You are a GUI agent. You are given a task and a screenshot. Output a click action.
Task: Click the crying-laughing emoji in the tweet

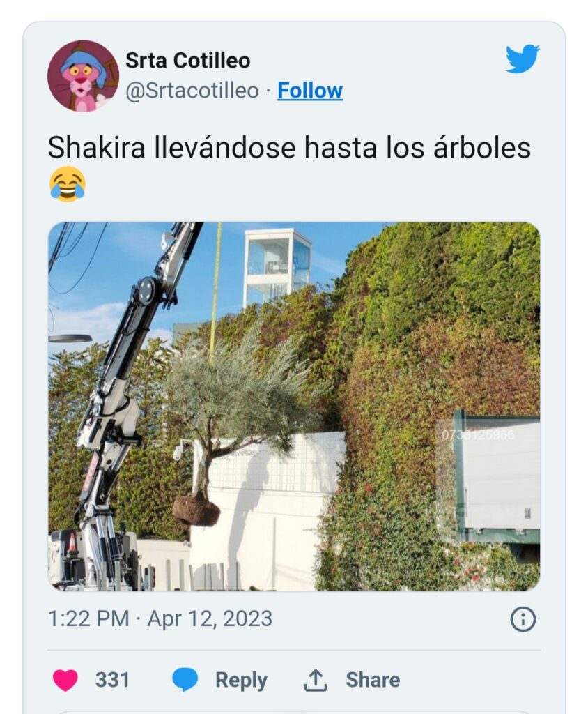click(68, 184)
